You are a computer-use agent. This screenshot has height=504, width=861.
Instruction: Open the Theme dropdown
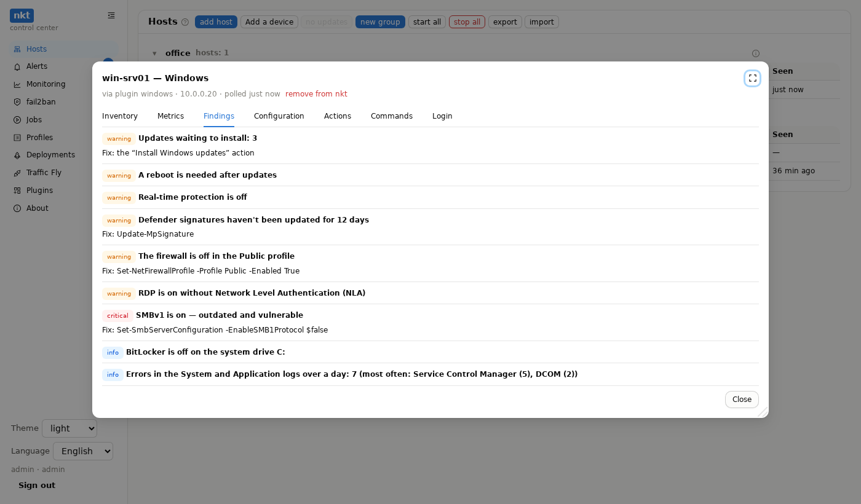(x=69, y=428)
